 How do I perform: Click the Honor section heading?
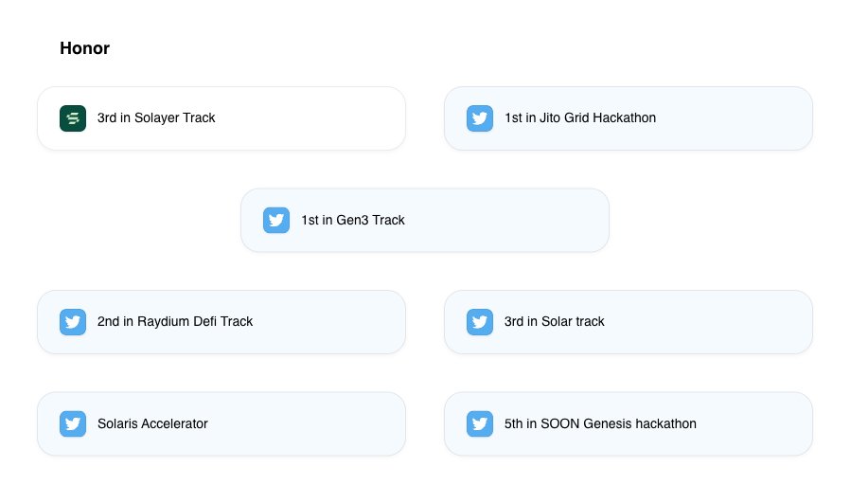coord(84,48)
